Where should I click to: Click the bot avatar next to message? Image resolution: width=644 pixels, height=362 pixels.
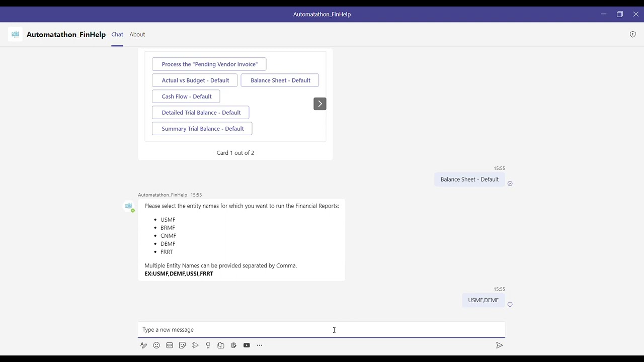[129, 206]
